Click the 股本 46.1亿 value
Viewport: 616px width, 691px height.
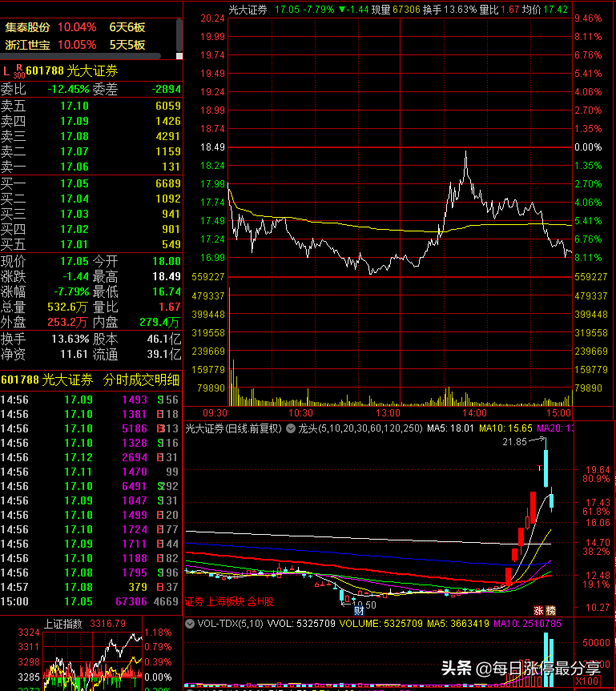[163, 339]
